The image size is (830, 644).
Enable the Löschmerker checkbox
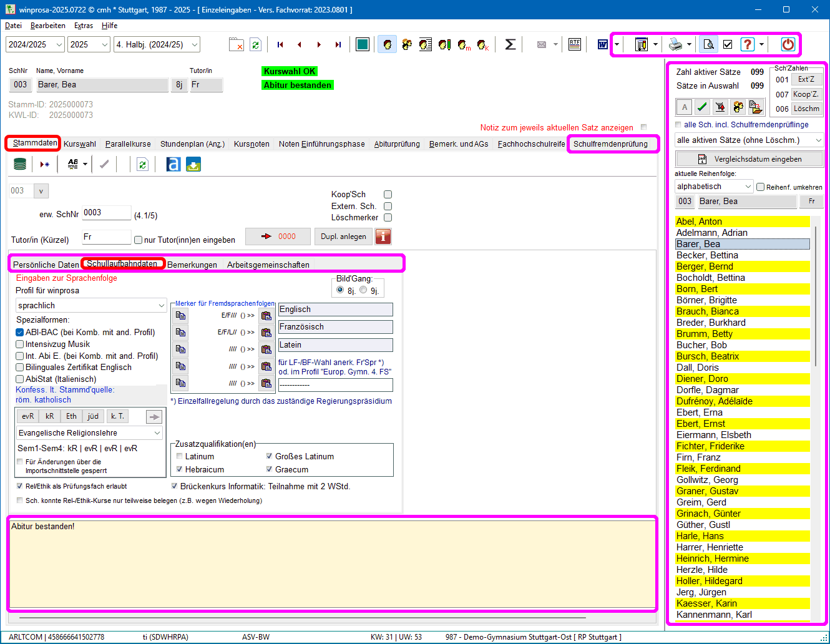(388, 218)
